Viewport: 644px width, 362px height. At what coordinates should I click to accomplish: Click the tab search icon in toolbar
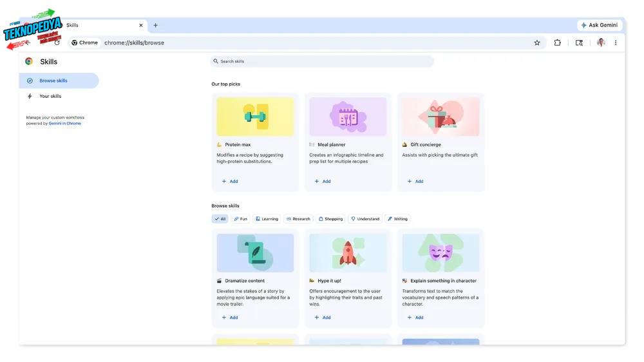click(x=579, y=43)
